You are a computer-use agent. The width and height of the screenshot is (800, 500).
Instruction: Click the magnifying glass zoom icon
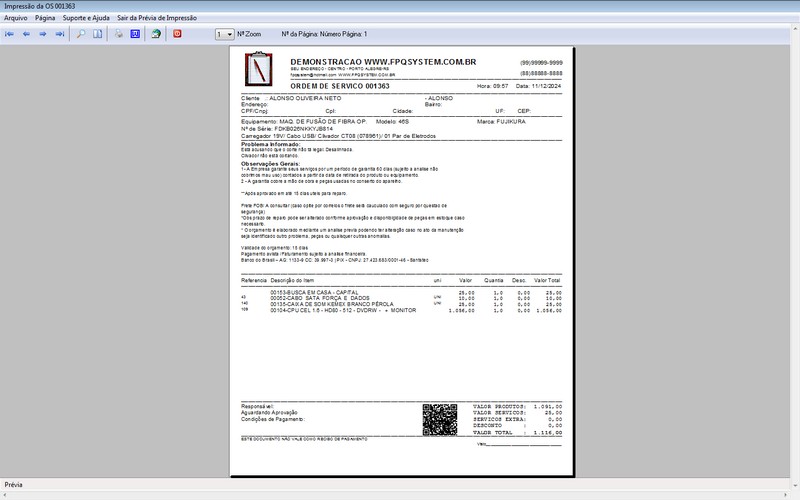(82, 34)
